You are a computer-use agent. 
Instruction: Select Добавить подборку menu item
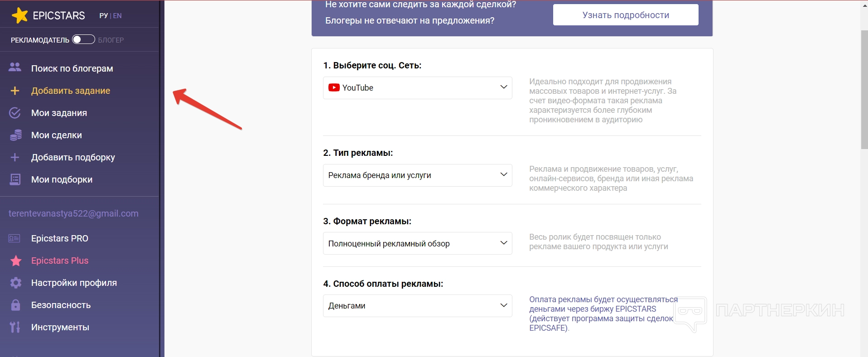point(73,157)
